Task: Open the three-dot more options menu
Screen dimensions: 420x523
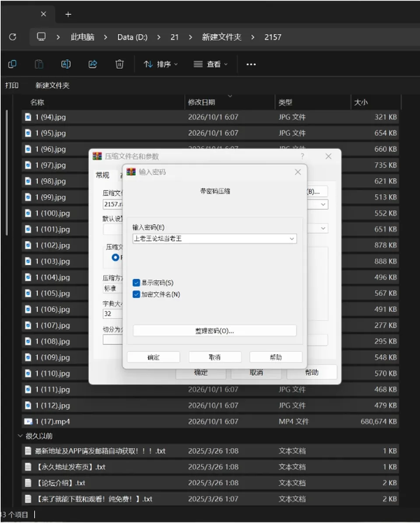Action: coord(251,64)
